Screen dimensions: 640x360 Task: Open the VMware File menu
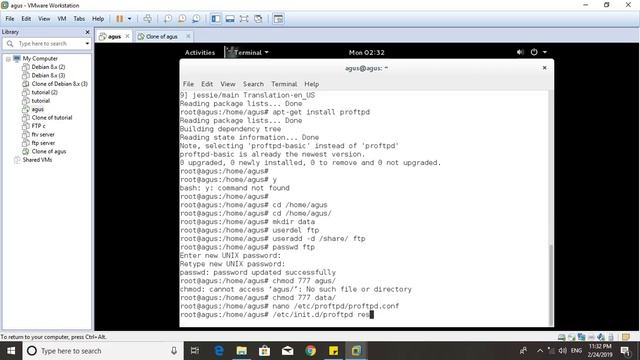[10, 19]
